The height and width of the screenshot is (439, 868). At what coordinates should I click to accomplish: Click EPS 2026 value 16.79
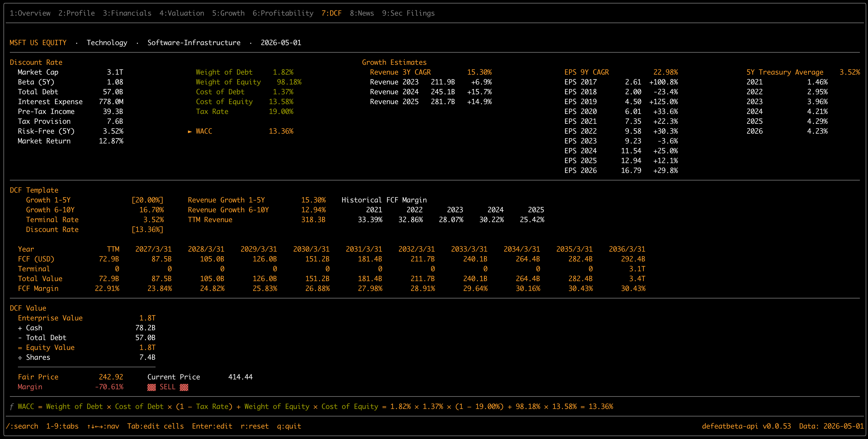[x=631, y=171]
